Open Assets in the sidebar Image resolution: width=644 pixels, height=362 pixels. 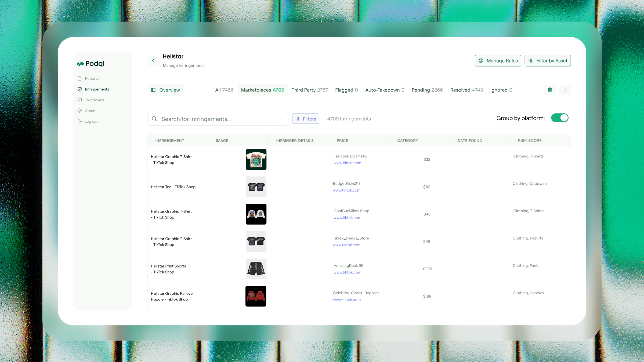point(91,111)
